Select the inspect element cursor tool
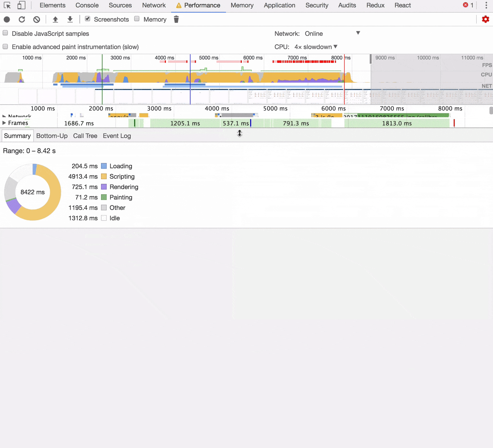Viewport: 493px width, 448px height. 7,5
